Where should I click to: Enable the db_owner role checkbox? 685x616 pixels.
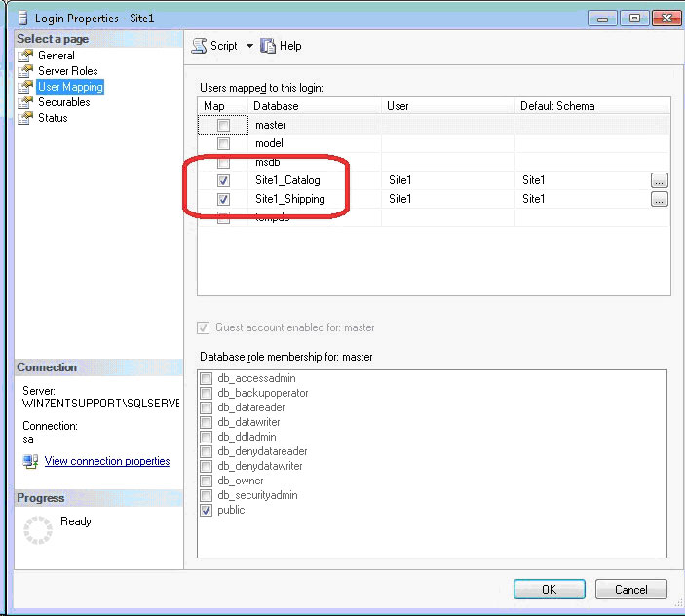(206, 481)
